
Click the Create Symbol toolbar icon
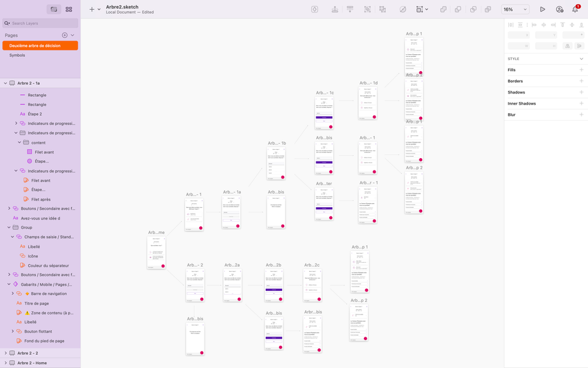point(315,9)
